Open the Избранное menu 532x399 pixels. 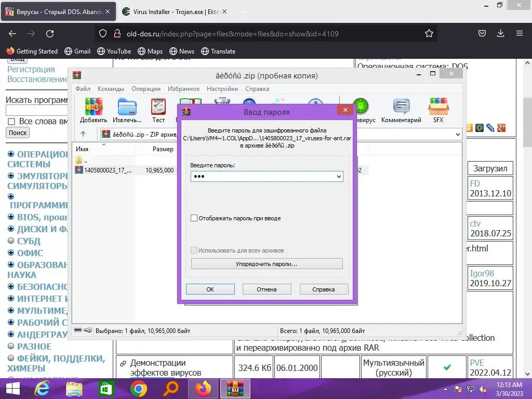tap(183, 88)
